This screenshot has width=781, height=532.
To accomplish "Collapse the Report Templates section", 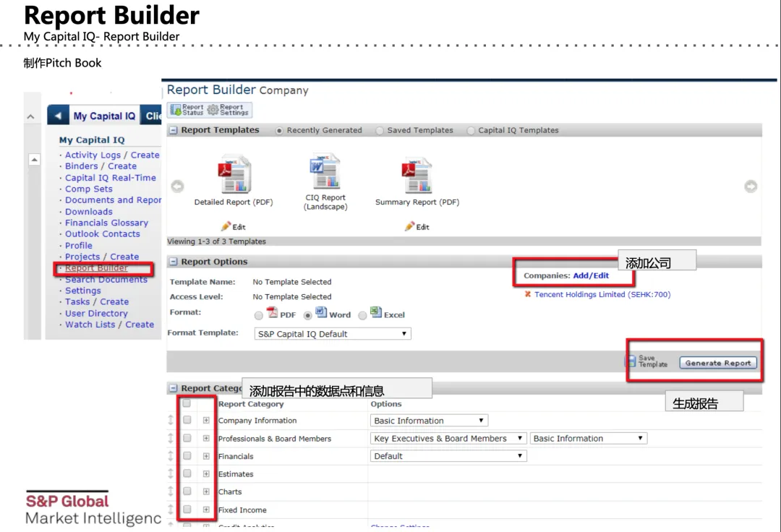I will pos(174,130).
